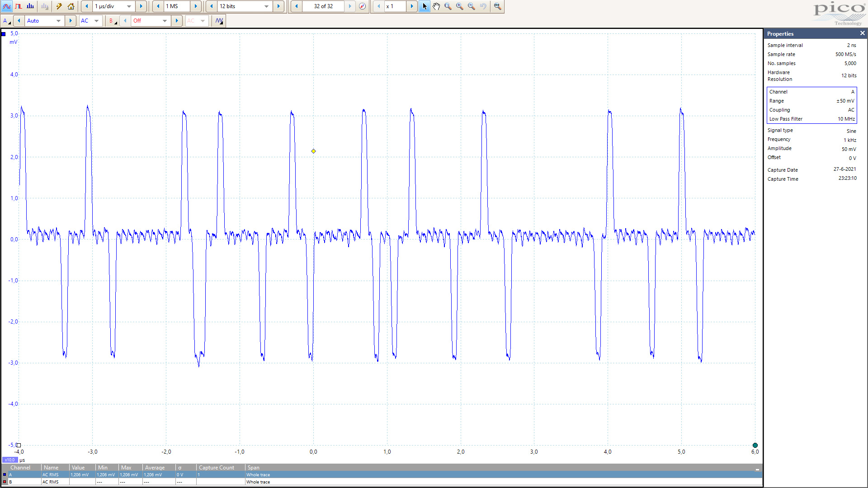Image resolution: width=868 pixels, height=488 pixels.
Task: Decrease number of samples from 1 MS
Action: [158, 6]
